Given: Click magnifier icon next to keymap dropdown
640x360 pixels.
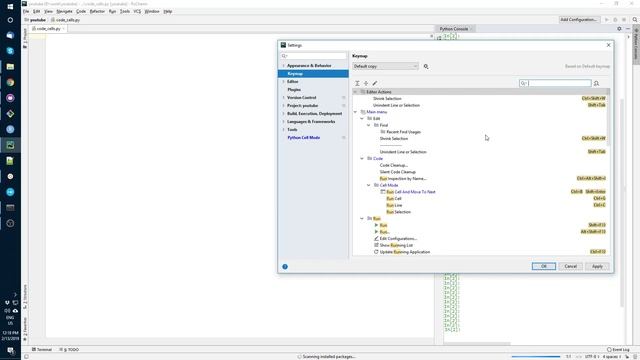Looking at the screenshot, I should point(426,67).
